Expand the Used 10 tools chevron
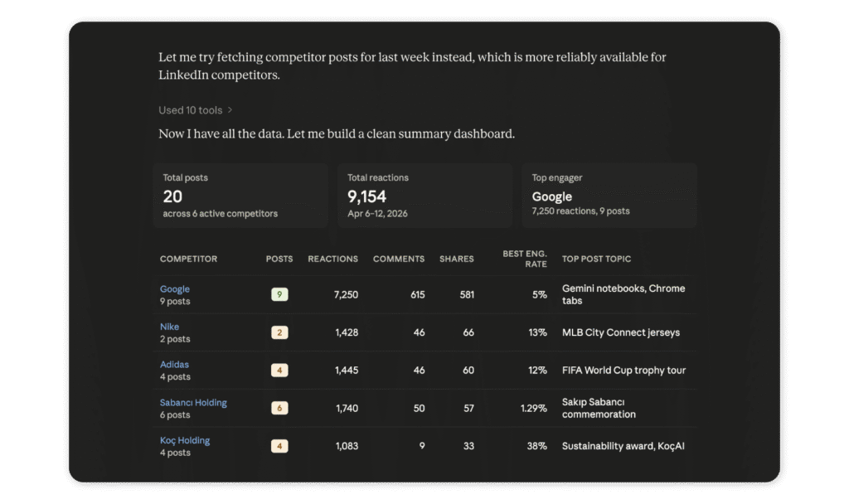The height and width of the screenshot is (504, 849). [230, 110]
